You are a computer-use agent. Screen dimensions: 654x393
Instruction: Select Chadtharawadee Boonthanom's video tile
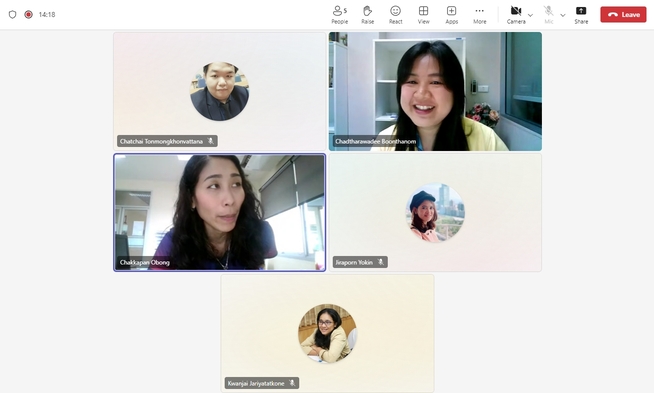(435, 91)
